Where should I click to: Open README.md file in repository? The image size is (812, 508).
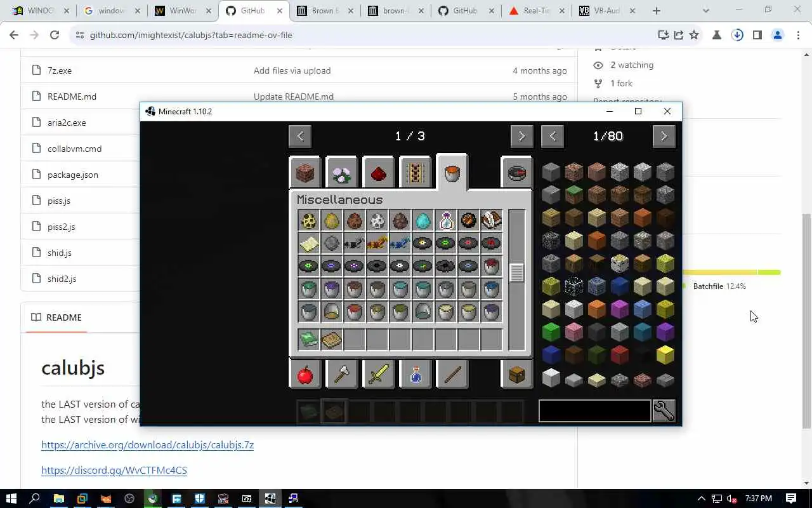pos(72,97)
